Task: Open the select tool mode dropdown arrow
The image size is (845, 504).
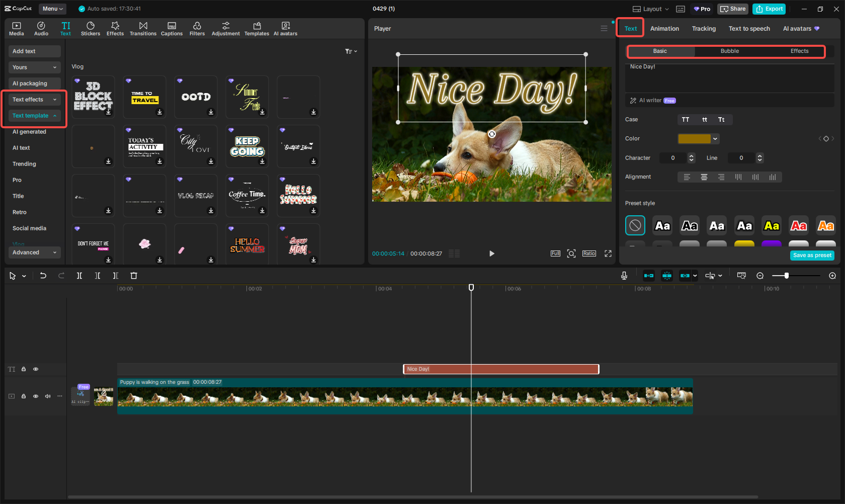Action: [24, 276]
